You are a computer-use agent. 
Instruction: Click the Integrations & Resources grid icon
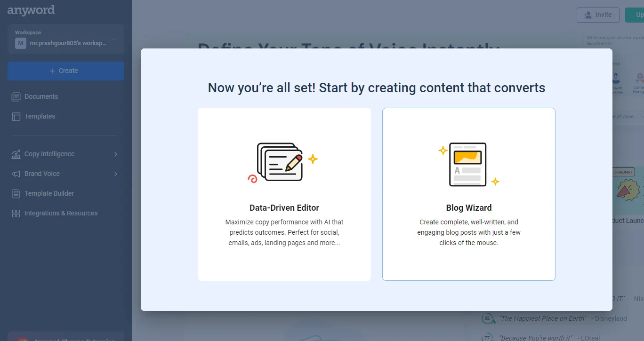[16, 213]
